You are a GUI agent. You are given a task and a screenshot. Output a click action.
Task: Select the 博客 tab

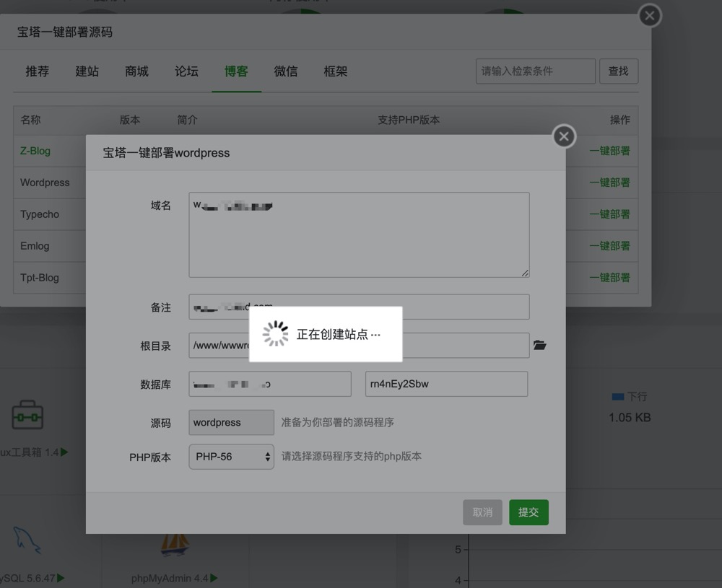coord(236,71)
